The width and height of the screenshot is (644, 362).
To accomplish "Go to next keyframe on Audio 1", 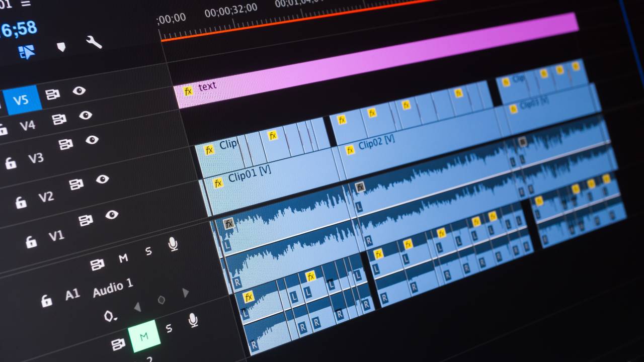I will click(185, 293).
